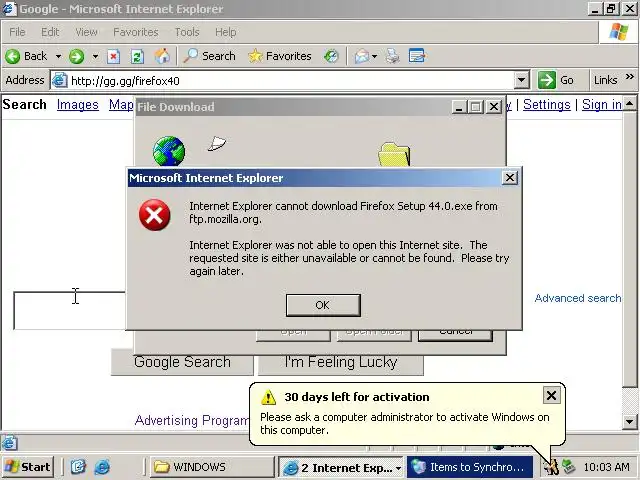The image size is (640, 480).
Task: Click the Go button
Action: point(556,80)
